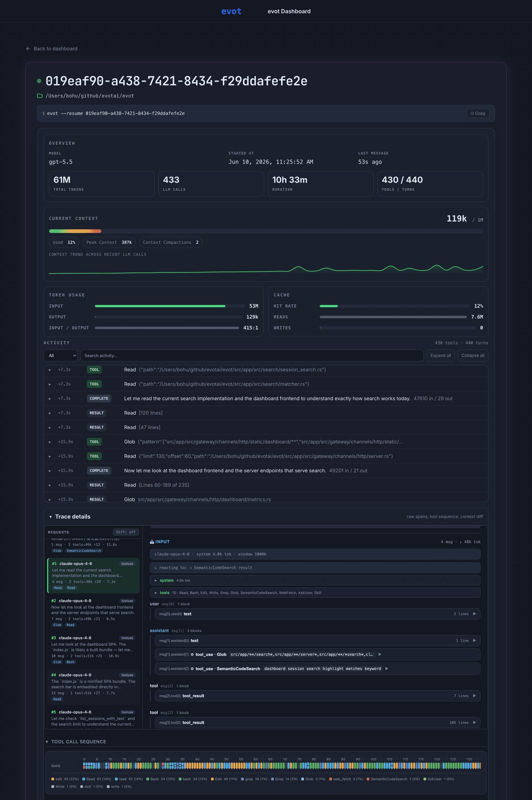Click the 433 LLM CALLS card
The image size is (532, 800).
click(x=211, y=183)
